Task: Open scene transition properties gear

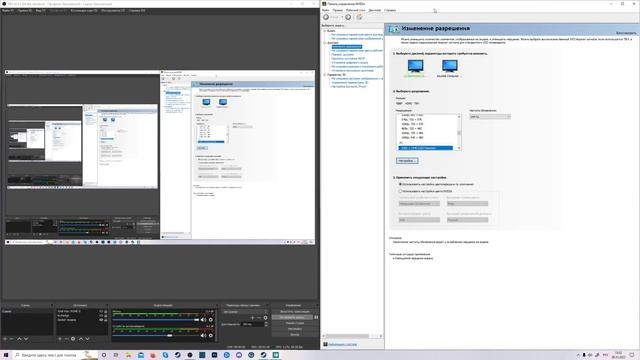Action: tap(265, 318)
